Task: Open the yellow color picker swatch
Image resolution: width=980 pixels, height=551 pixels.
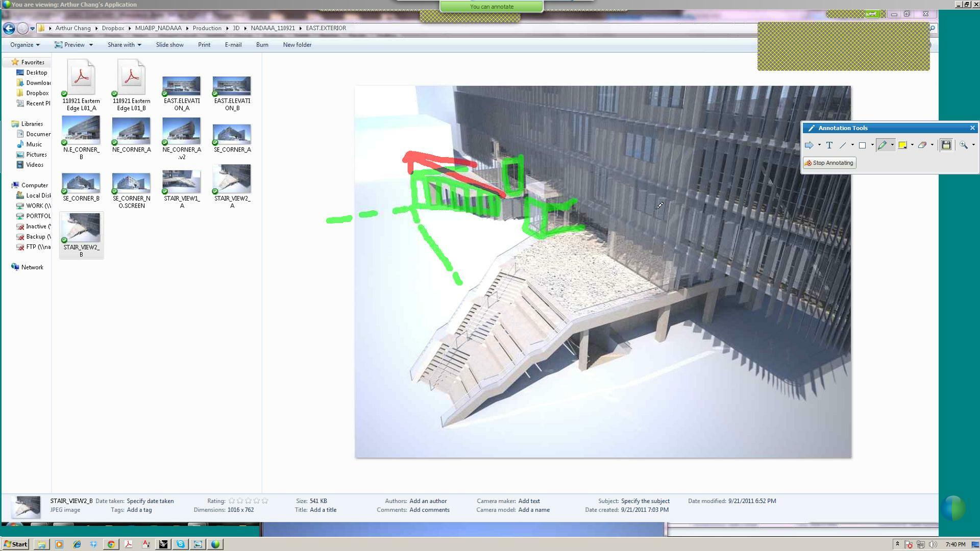Action: [902, 145]
